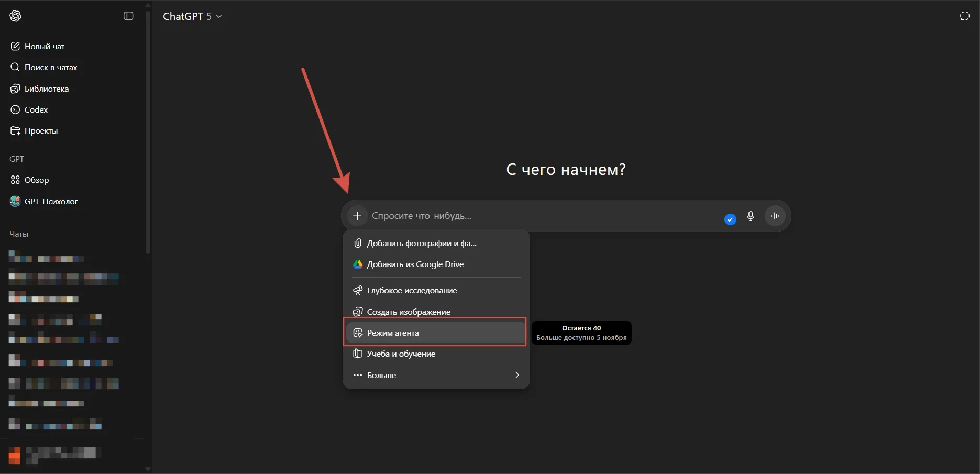Select Глубокое исследование menu item
980x474 pixels.
coord(436,290)
